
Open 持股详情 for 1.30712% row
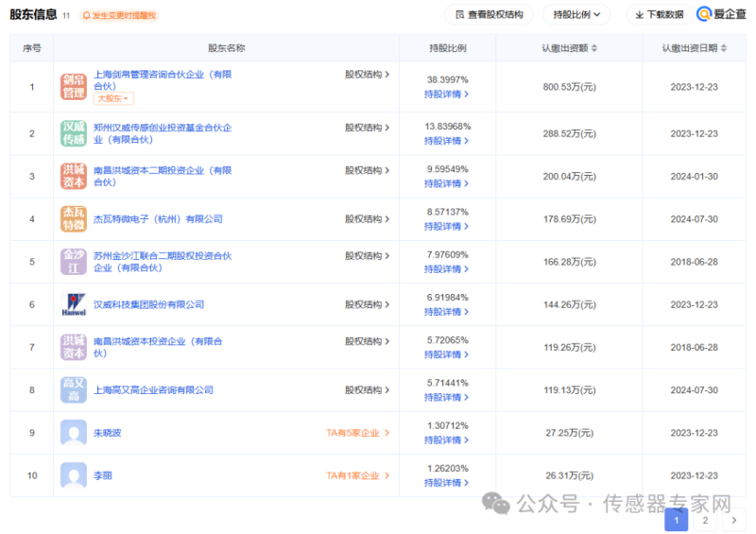click(x=446, y=439)
